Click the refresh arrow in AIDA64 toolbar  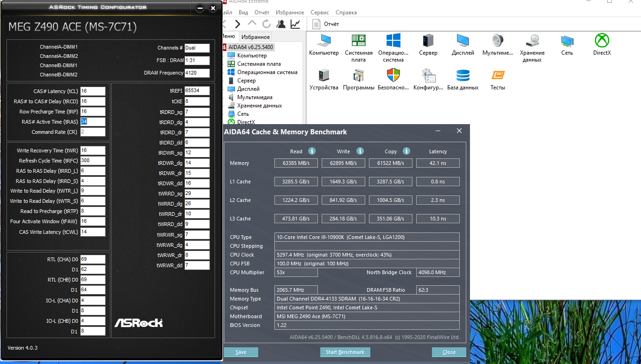[x=267, y=24]
